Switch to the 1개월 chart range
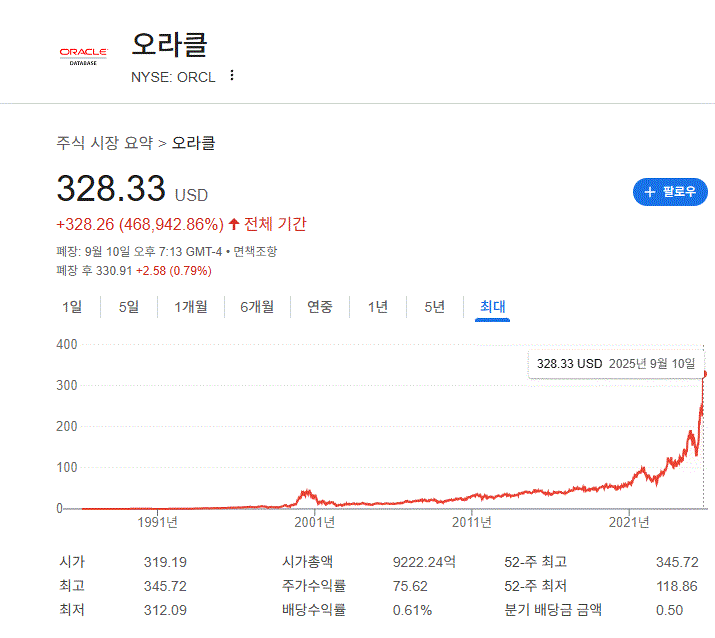Viewport: 715px width, 638px height. coord(191,307)
